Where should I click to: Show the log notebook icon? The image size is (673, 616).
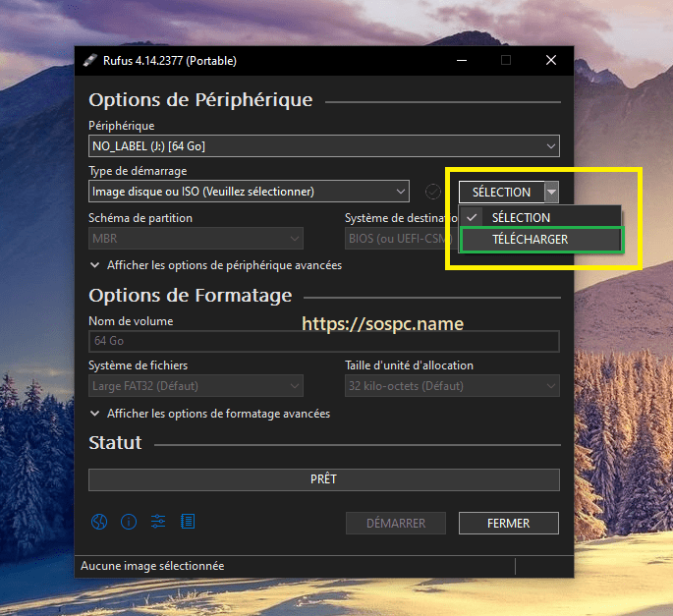coord(188,521)
